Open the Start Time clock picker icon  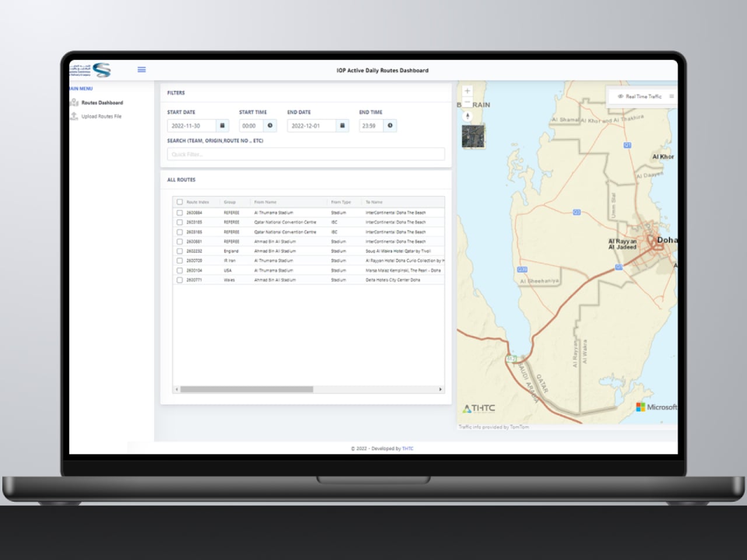[x=270, y=125]
